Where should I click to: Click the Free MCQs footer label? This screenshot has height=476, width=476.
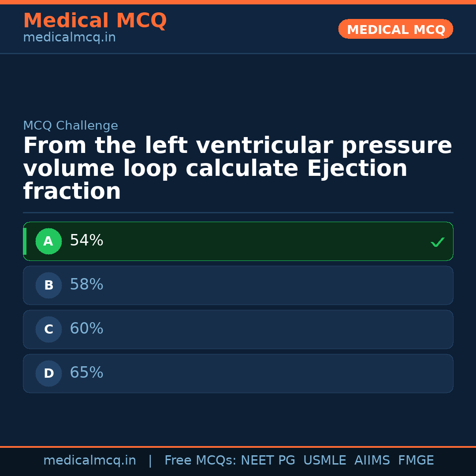[x=200, y=461]
